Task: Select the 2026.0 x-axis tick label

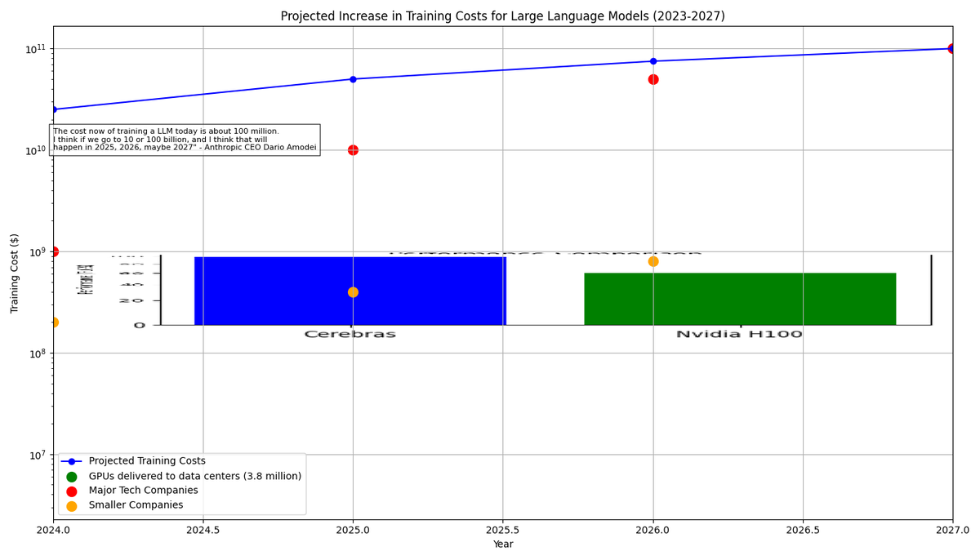Action: [653, 530]
